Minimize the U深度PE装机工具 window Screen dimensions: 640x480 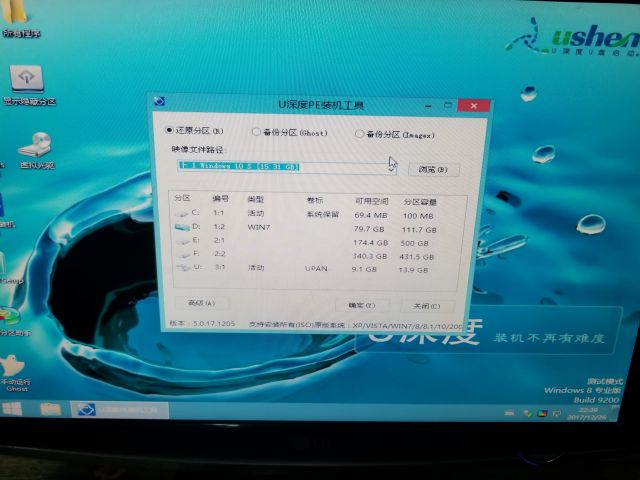click(x=428, y=106)
